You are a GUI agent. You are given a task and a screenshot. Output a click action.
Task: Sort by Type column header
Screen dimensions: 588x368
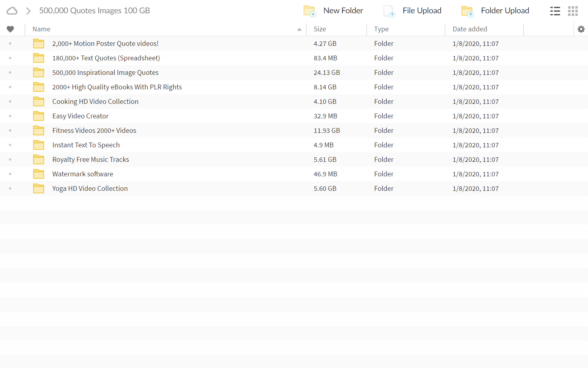pyautogui.click(x=381, y=29)
